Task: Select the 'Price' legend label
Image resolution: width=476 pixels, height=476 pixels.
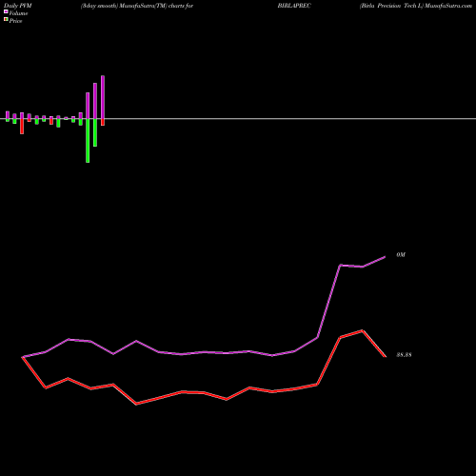Action: [x=15, y=21]
